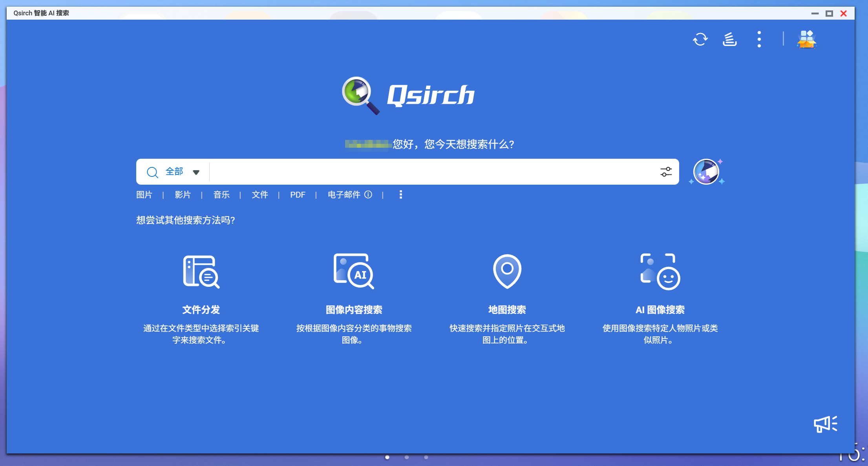Open 文件分发 search method
The width and height of the screenshot is (868, 466).
click(201, 272)
